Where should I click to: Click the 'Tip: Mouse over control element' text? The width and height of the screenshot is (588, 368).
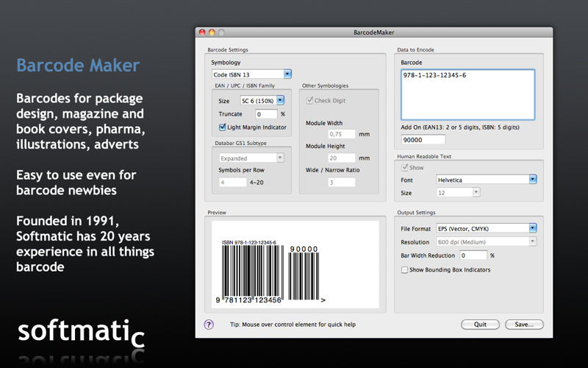point(293,325)
